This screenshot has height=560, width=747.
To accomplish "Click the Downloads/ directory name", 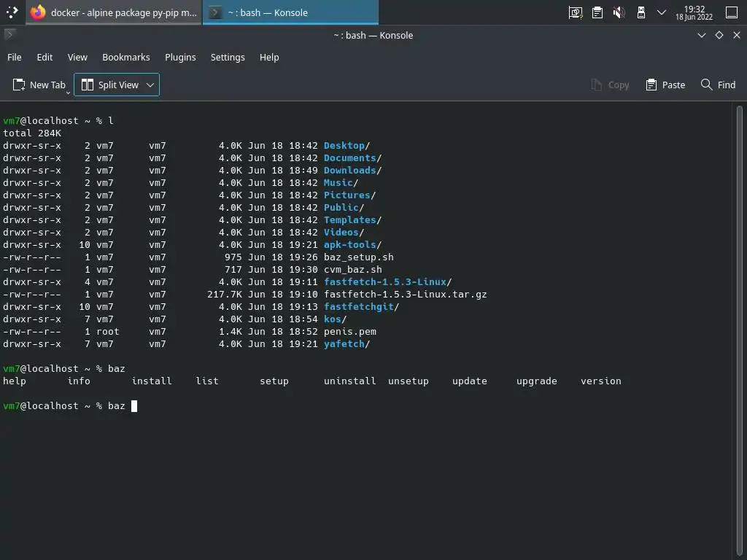I will coord(352,171).
